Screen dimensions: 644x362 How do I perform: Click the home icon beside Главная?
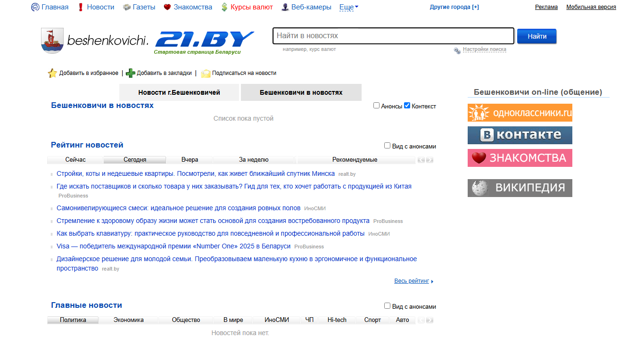pyautogui.click(x=35, y=7)
